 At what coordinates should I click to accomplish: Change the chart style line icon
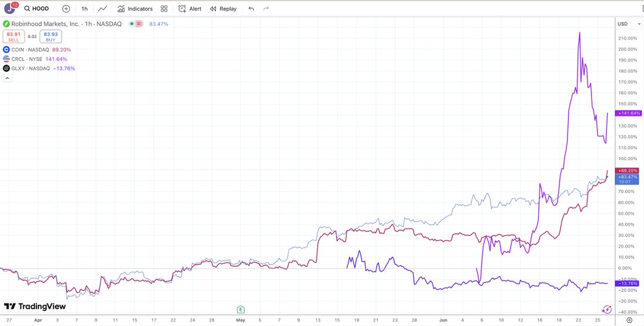tap(103, 9)
